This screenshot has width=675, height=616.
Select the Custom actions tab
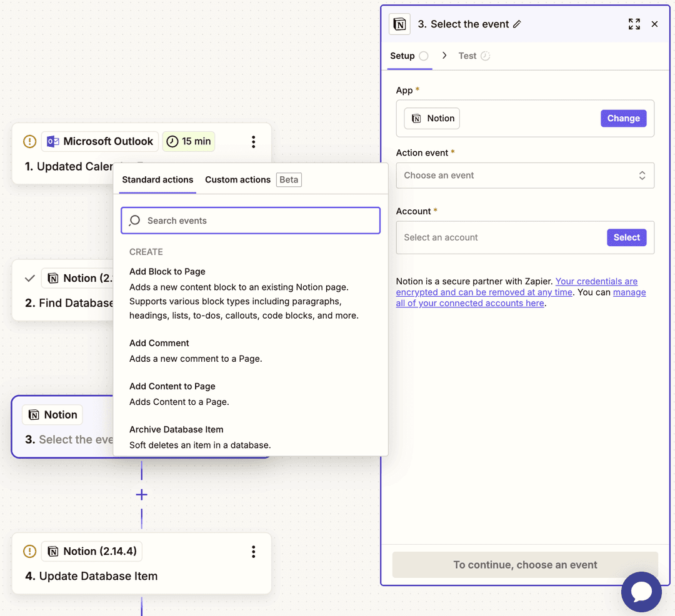pos(237,180)
